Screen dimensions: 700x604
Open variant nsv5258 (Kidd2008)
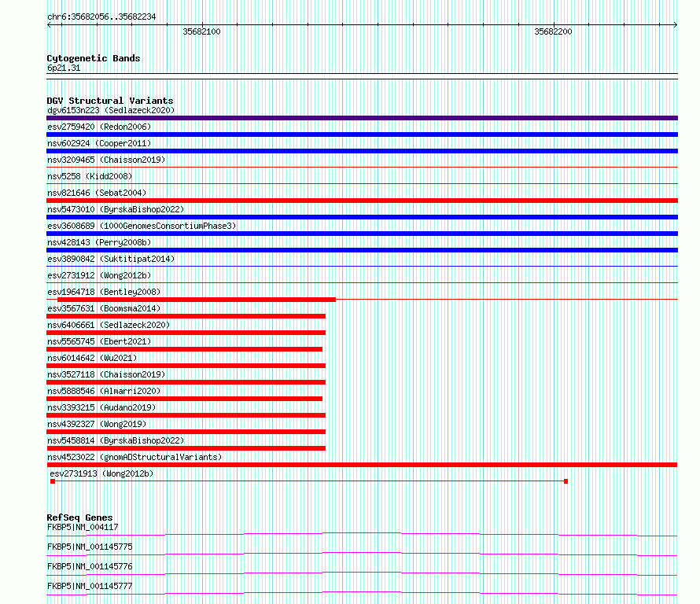point(90,176)
